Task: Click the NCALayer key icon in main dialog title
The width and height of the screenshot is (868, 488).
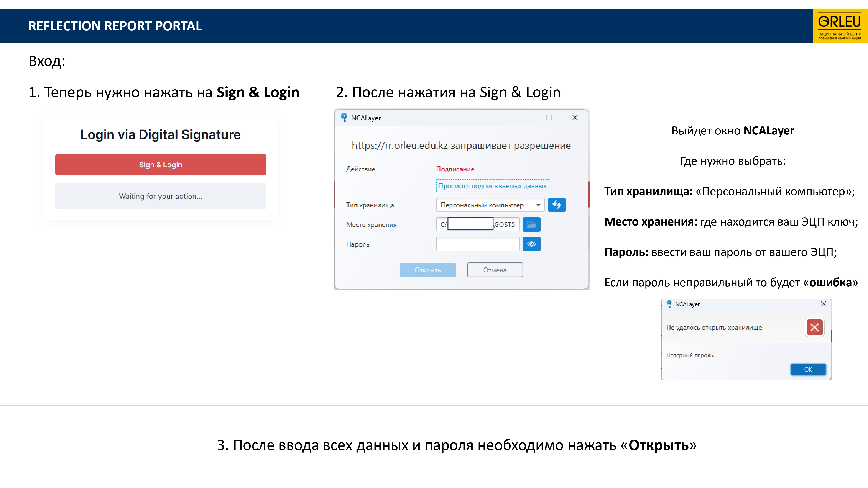Action: 344,118
